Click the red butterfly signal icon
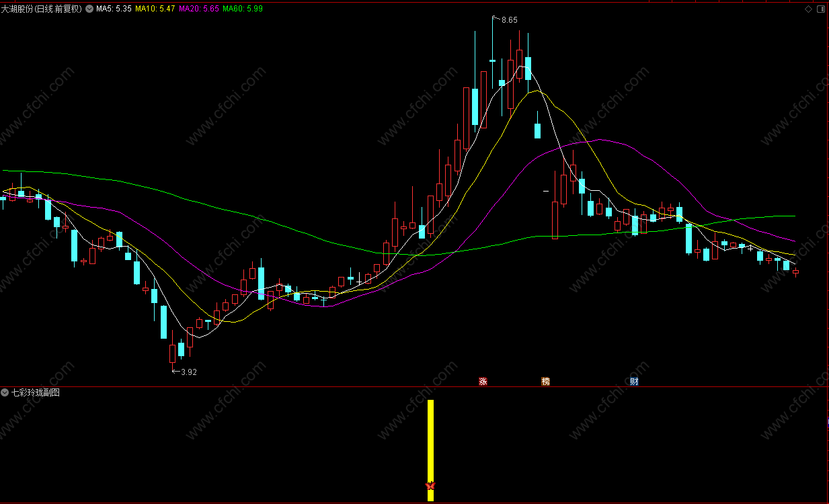This screenshot has width=829, height=504. (431, 485)
